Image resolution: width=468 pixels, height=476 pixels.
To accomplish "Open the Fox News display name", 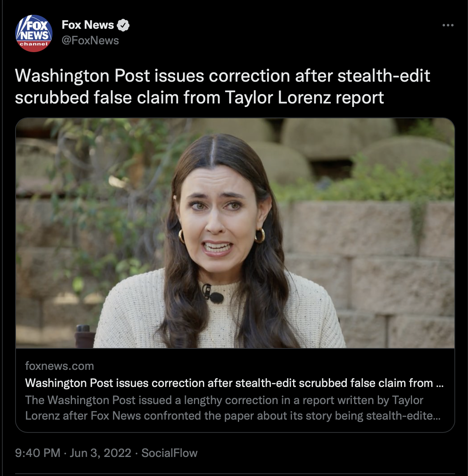I will (87, 25).
